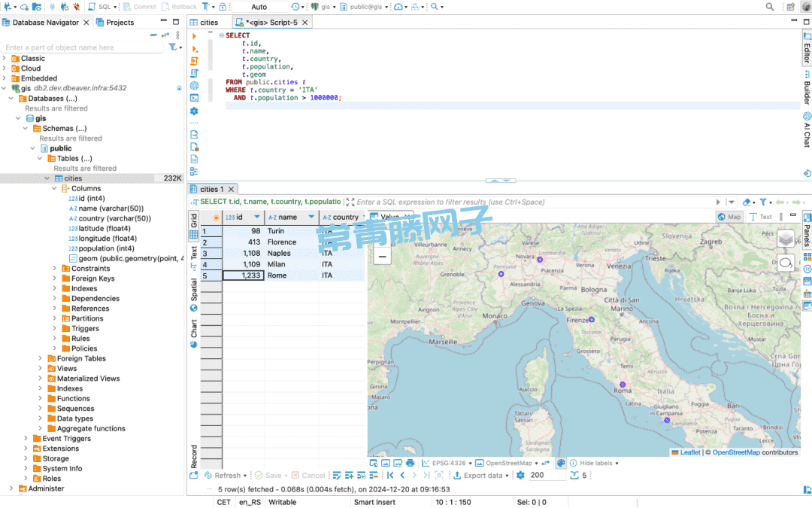Open OpenStreetMap contributors link

pyautogui.click(x=736, y=452)
